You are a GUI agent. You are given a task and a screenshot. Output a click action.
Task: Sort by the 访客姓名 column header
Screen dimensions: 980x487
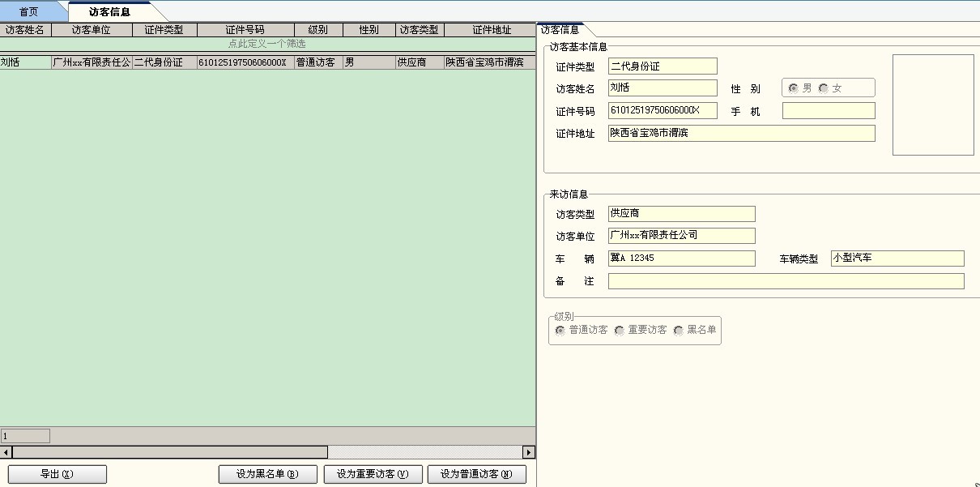(25, 30)
